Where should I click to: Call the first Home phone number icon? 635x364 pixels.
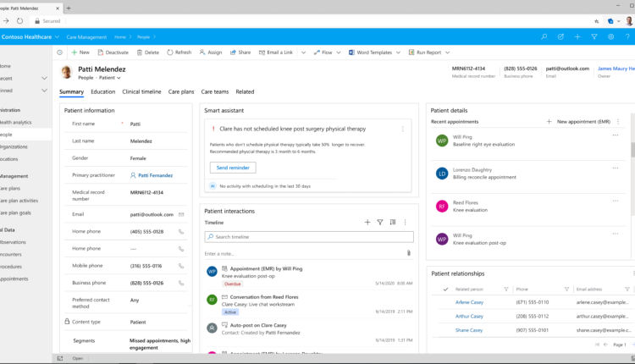point(181,231)
